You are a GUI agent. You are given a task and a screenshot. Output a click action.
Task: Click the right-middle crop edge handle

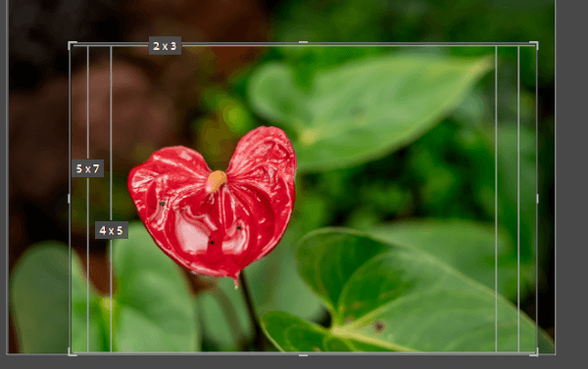537,199
